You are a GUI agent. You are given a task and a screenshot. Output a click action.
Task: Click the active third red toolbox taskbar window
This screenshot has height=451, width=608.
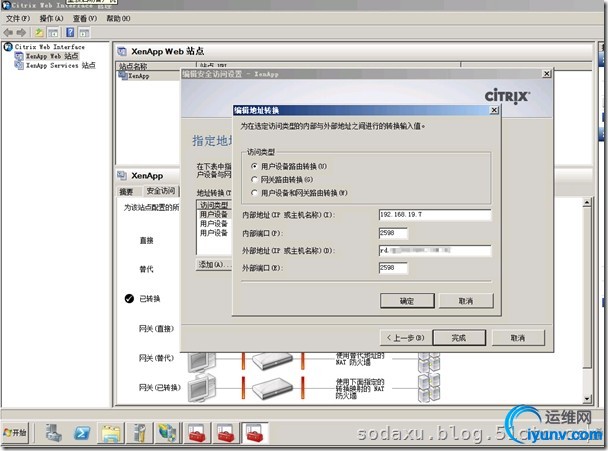pyautogui.click(x=254, y=433)
